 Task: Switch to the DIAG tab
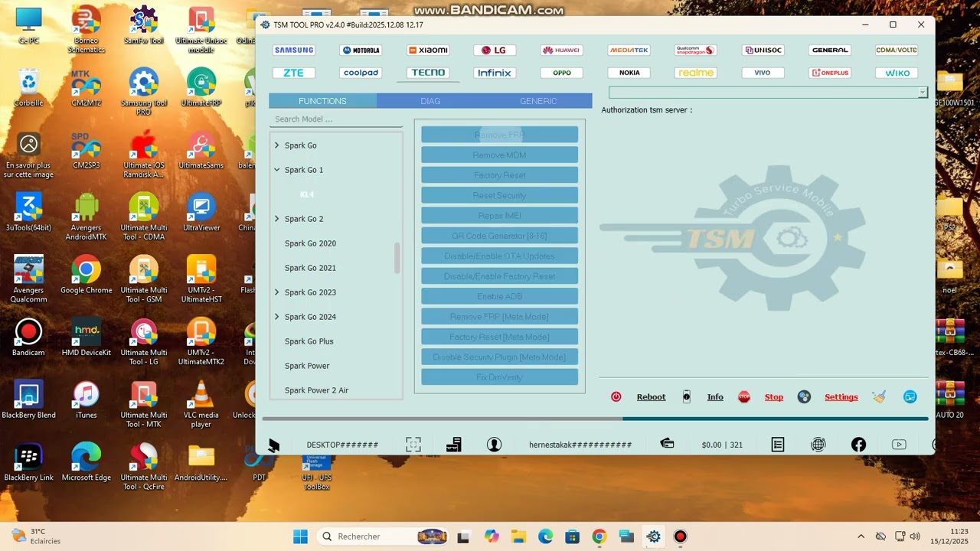point(430,101)
